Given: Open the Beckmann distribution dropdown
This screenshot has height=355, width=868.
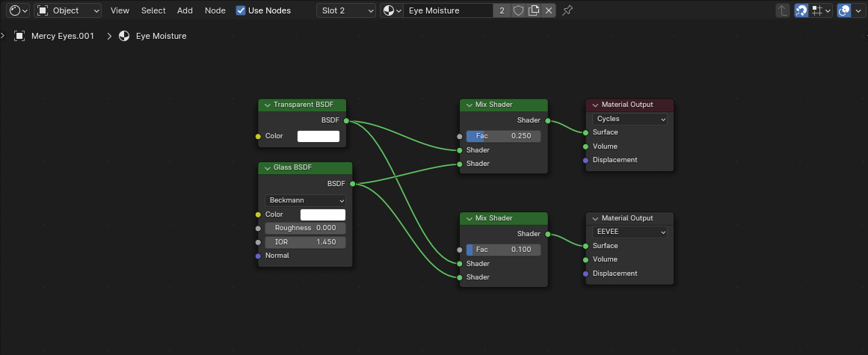Looking at the screenshot, I should click(x=305, y=200).
